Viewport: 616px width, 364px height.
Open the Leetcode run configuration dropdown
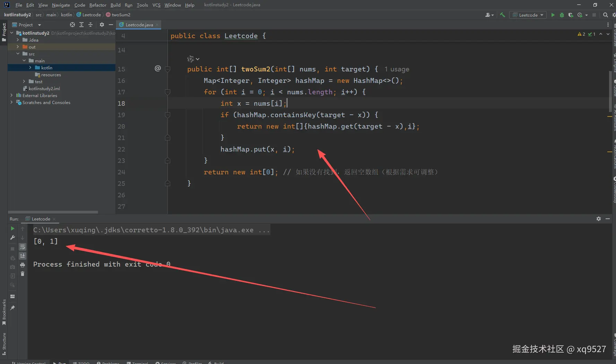(528, 15)
